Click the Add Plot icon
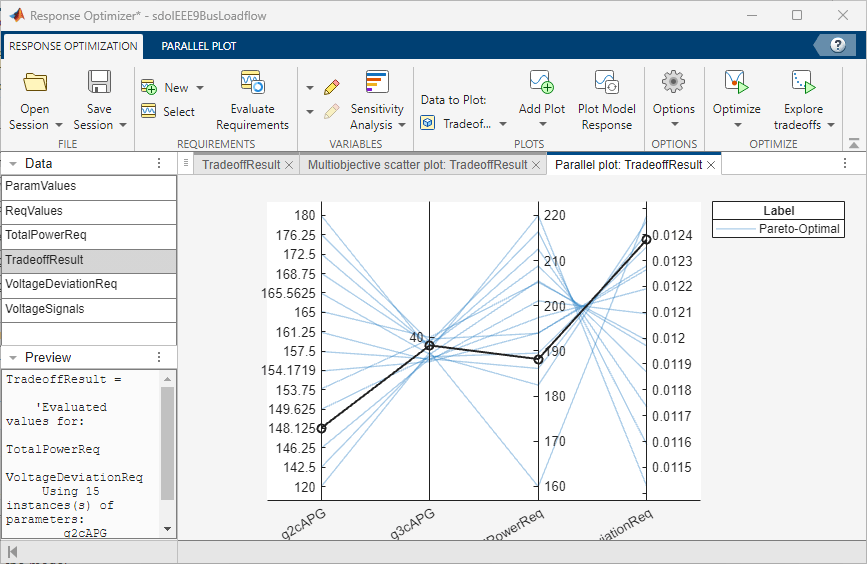This screenshot has height=564, width=867. coord(541,84)
